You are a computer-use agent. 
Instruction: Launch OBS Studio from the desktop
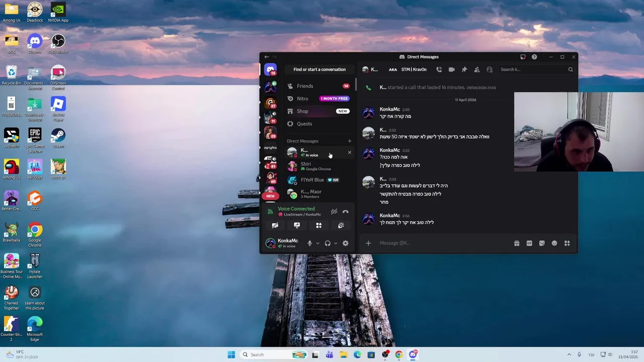point(58,43)
